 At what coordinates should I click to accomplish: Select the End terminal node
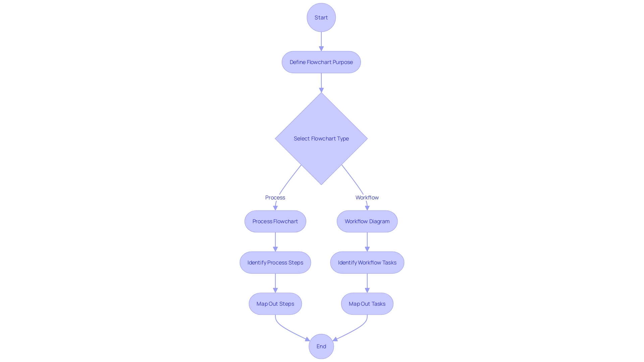(x=321, y=346)
